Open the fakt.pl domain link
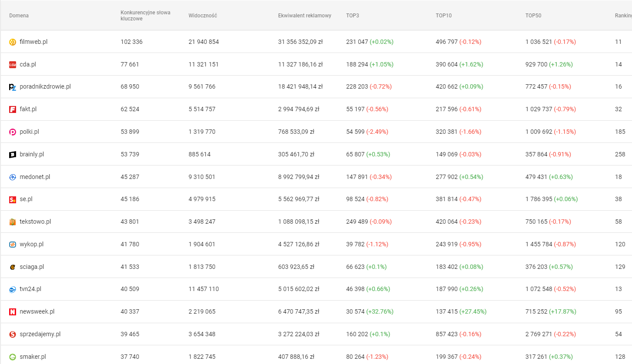 (x=28, y=109)
